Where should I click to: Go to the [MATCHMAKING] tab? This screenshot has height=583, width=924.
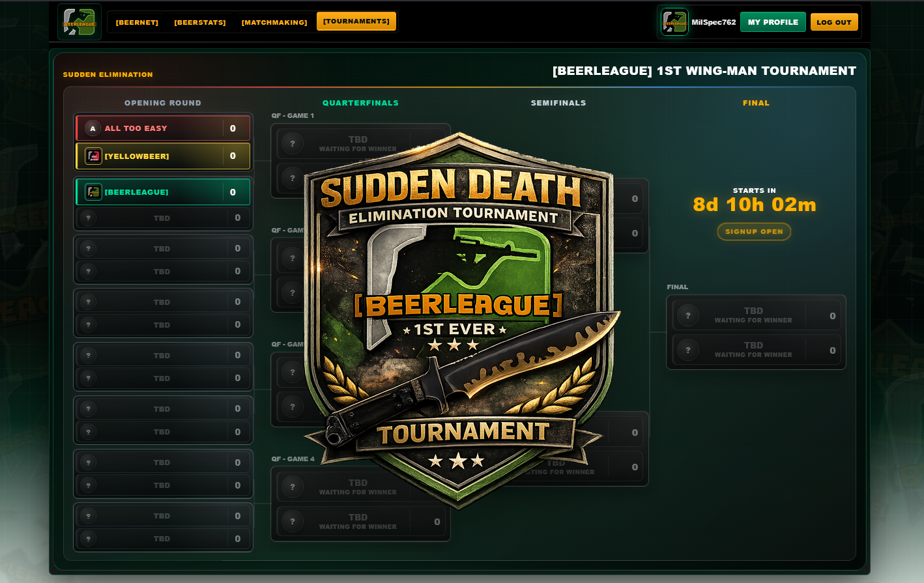click(274, 22)
